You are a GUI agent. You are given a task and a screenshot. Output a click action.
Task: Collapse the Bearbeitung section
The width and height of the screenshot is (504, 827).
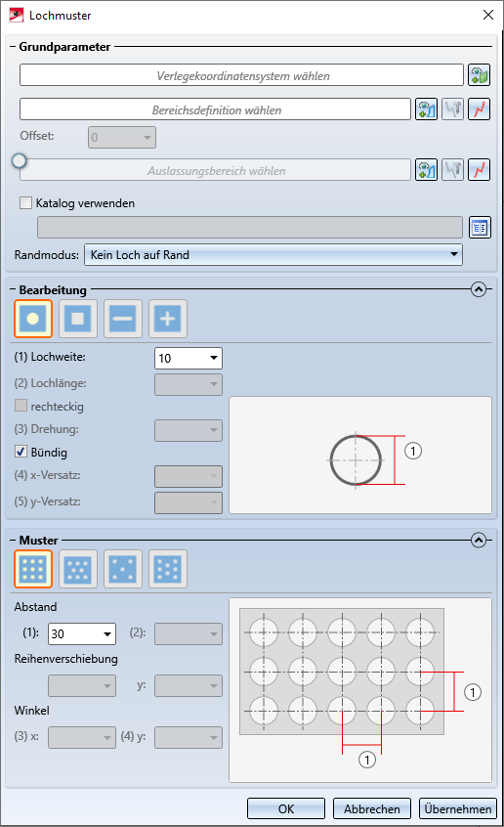479,289
